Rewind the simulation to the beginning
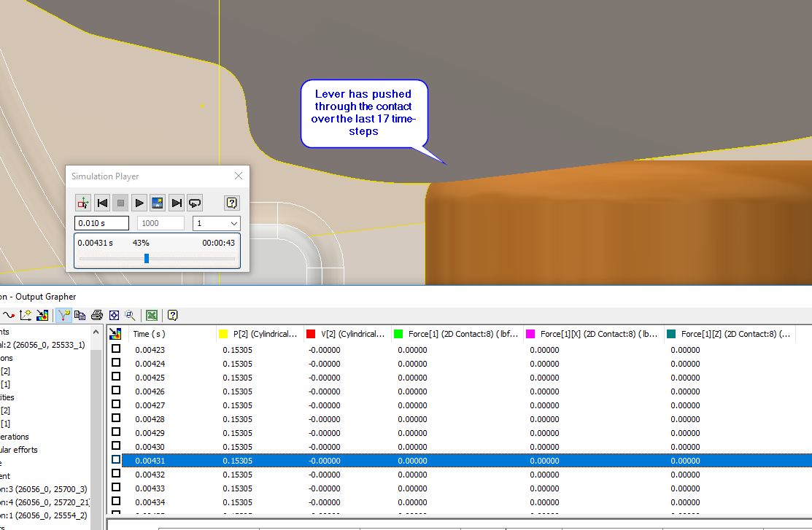This screenshot has height=530, width=812. [102, 203]
